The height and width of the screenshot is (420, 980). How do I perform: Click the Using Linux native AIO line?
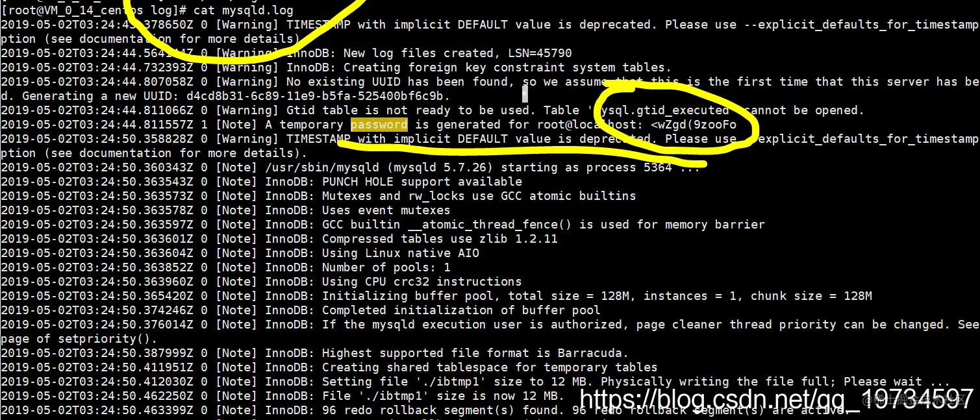[x=240, y=253]
